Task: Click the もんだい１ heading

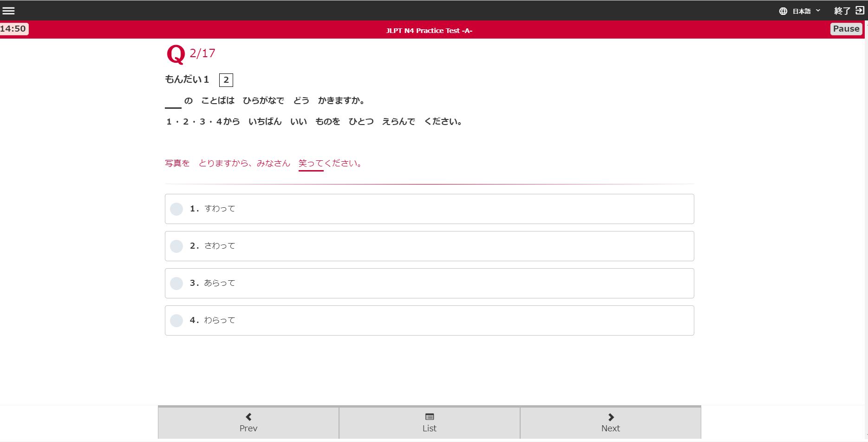Action: 187,79
